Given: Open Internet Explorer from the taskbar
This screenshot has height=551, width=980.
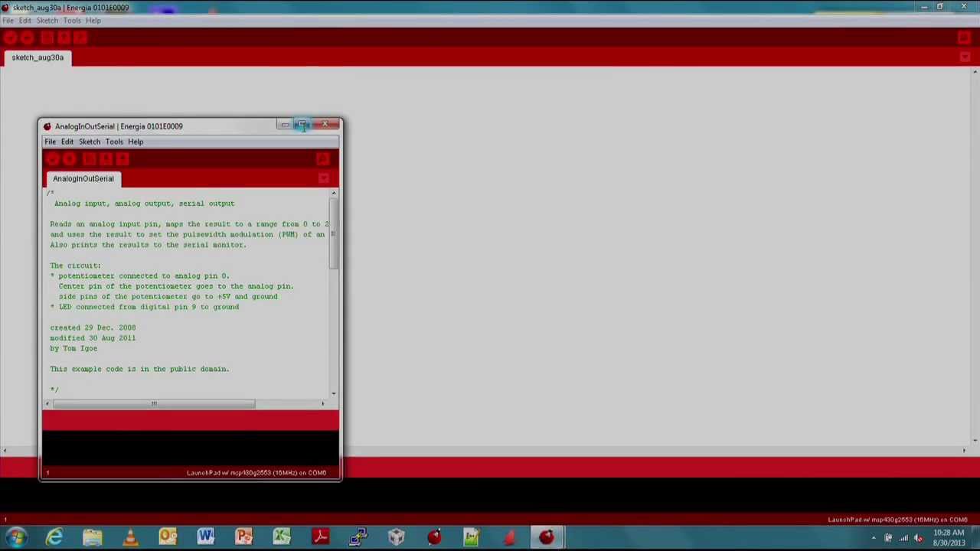Looking at the screenshot, I should 54,537.
